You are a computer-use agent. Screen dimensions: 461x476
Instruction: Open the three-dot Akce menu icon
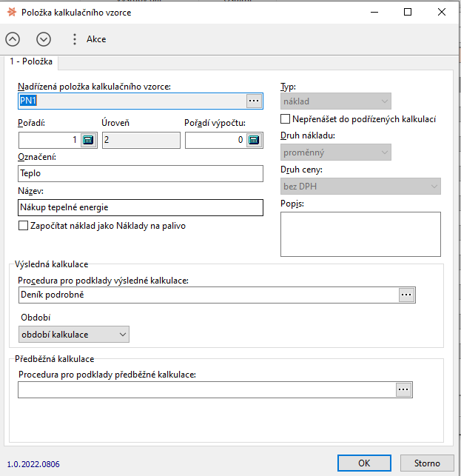74,39
